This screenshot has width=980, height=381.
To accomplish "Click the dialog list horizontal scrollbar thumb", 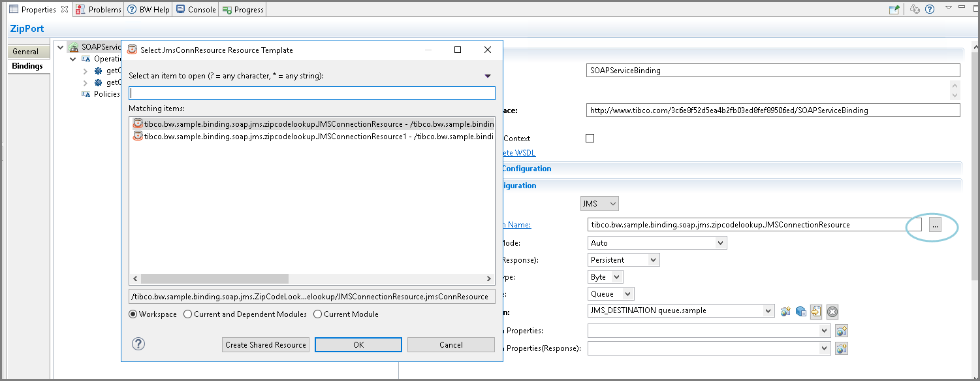I will 214,278.
